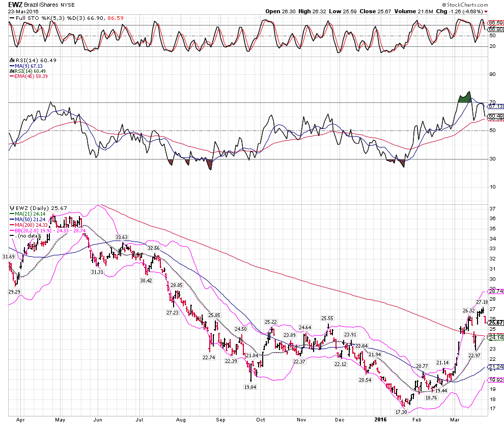Click the 19.84 price annotation
The height and width of the screenshot is (424, 504).
pos(250,386)
